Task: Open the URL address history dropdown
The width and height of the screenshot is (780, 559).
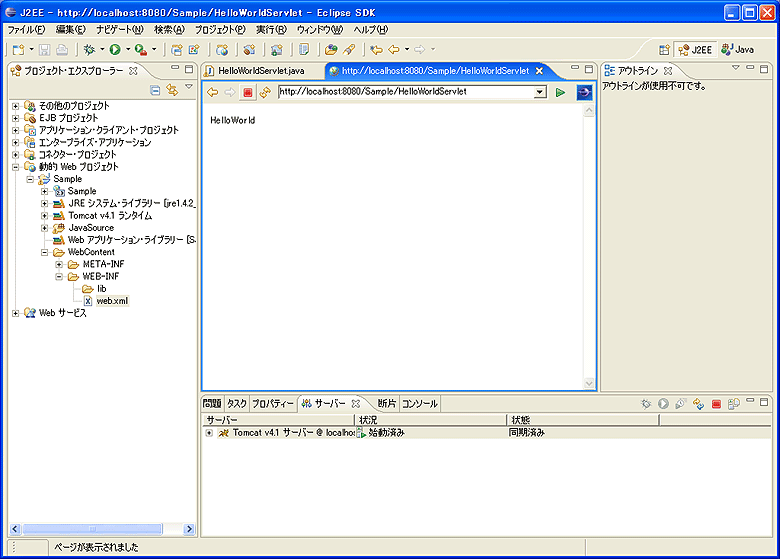Action: tap(540, 92)
